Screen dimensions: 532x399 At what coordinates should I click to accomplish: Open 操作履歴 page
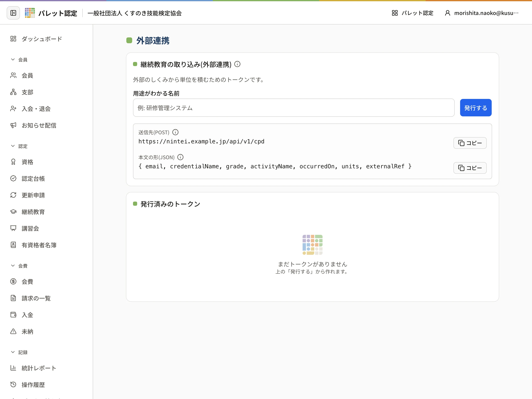point(46,385)
